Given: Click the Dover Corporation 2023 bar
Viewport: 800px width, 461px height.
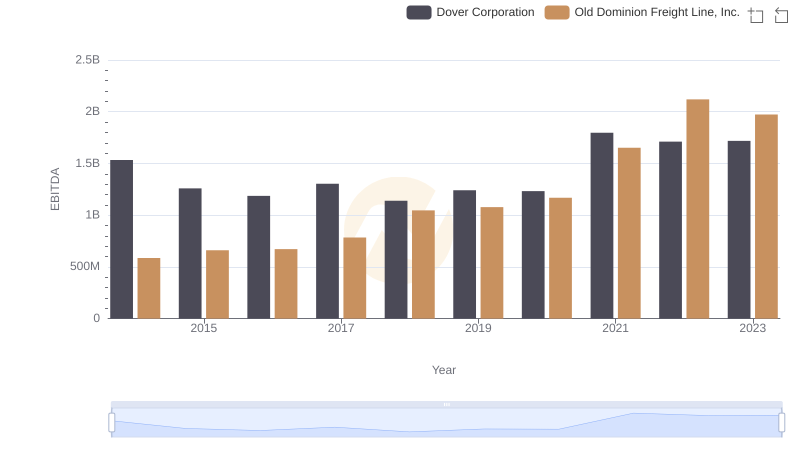Looking at the screenshot, I should click(x=739, y=230).
